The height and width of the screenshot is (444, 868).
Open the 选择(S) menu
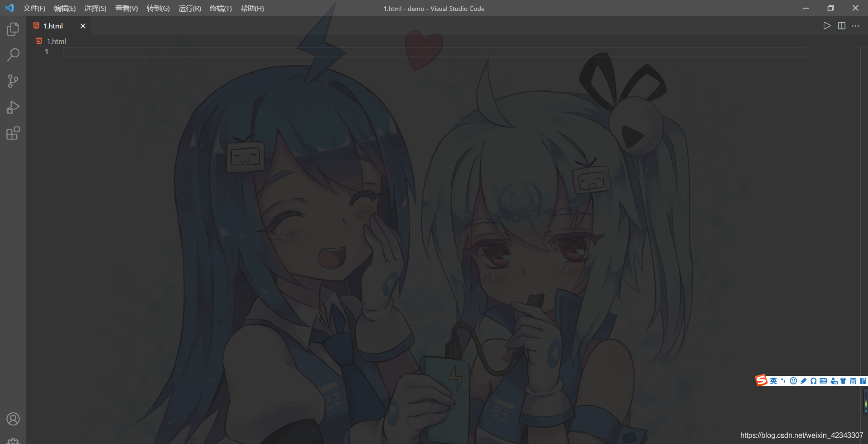point(95,9)
